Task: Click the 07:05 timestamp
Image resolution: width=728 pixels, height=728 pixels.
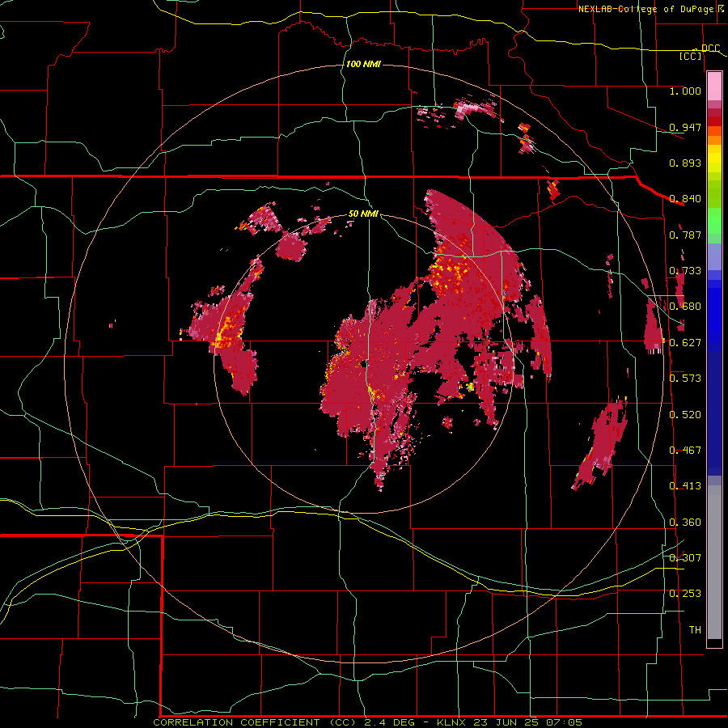Action: click(x=565, y=722)
